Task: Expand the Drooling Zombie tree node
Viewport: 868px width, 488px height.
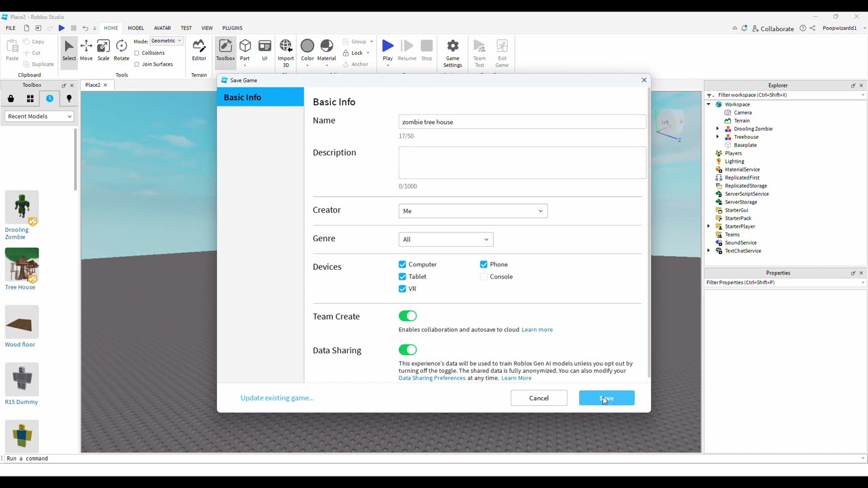Action: click(717, 129)
